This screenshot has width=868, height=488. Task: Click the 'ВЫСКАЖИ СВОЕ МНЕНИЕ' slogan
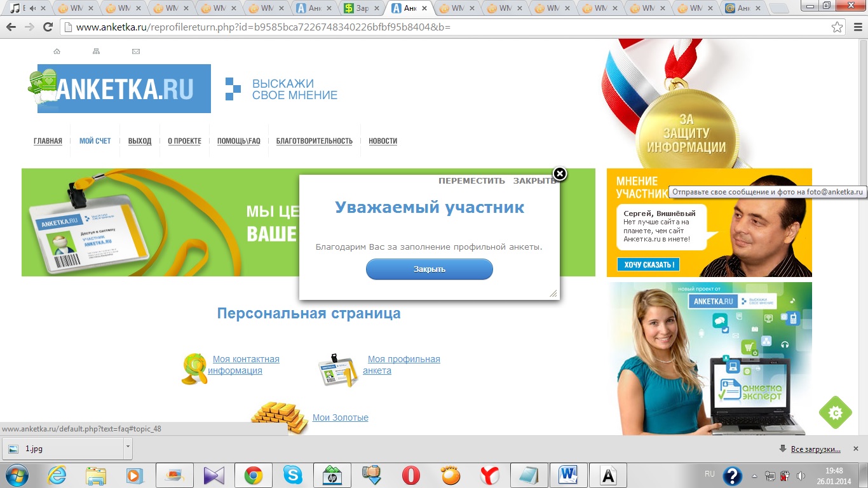pyautogui.click(x=295, y=90)
